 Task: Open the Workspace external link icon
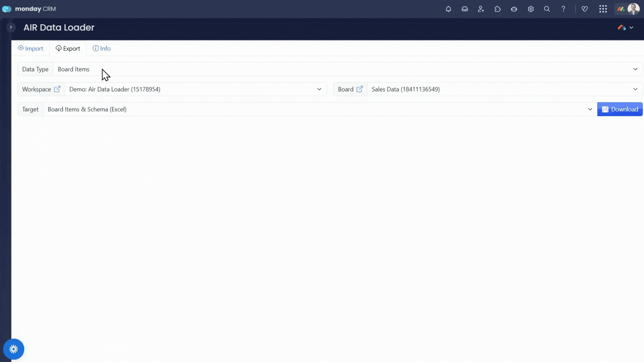point(57,89)
